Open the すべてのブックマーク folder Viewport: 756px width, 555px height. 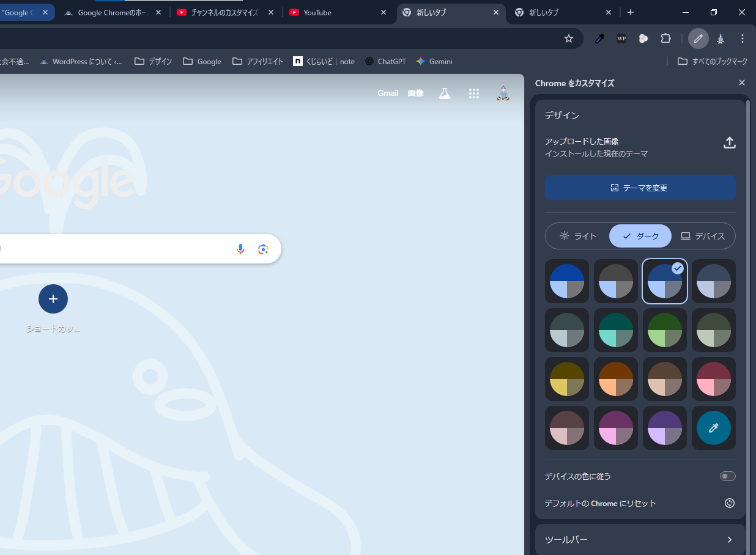click(713, 61)
